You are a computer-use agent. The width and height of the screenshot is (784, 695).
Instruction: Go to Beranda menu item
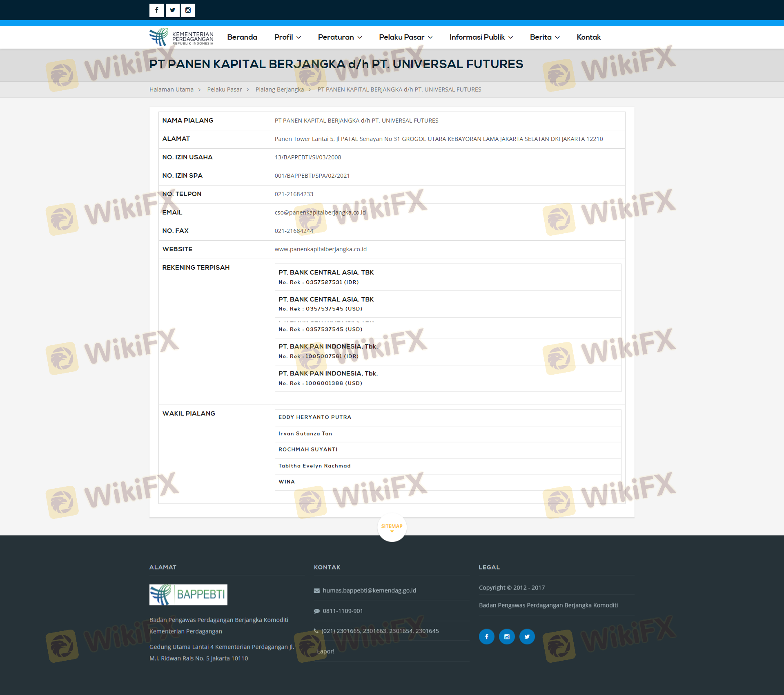coord(242,37)
